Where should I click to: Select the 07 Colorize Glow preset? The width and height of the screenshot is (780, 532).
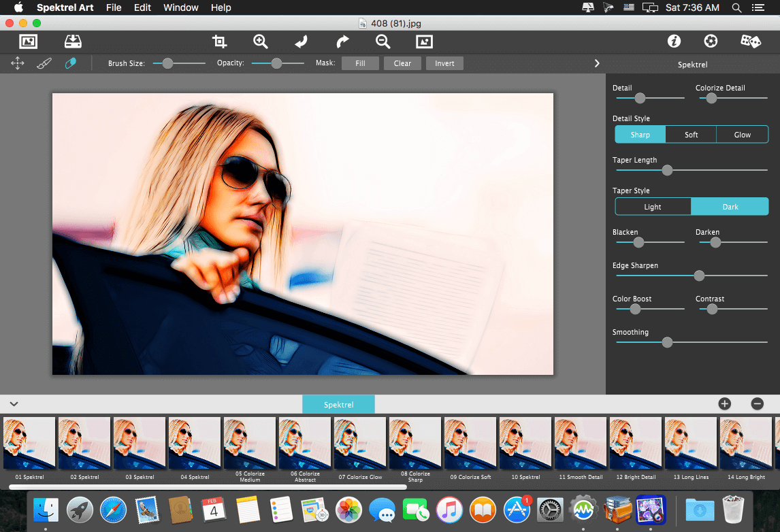360,443
